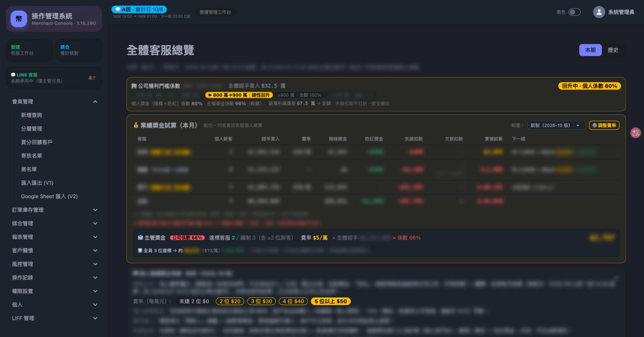Go to 買分回饋客戶 page

(x=37, y=142)
